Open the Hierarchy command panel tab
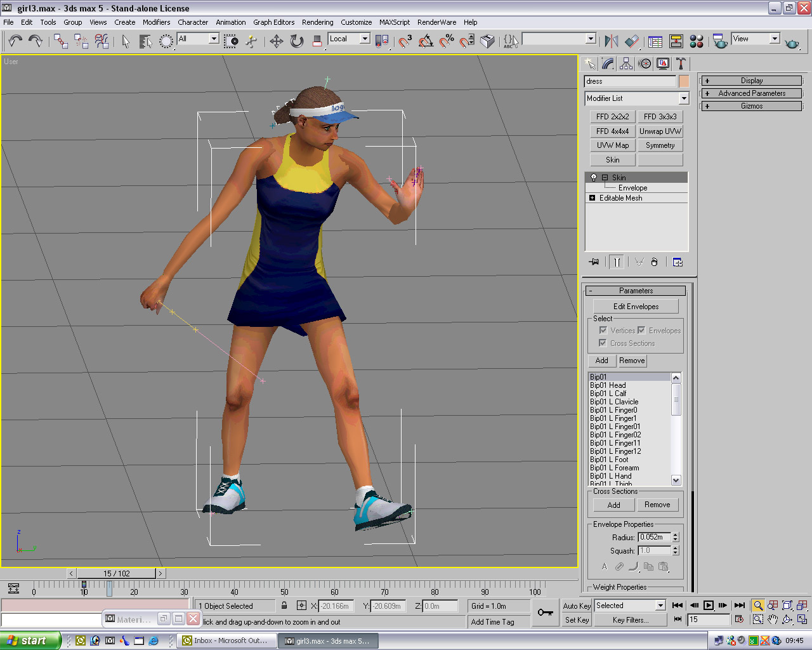Viewport: 812px width, 650px height. click(626, 63)
